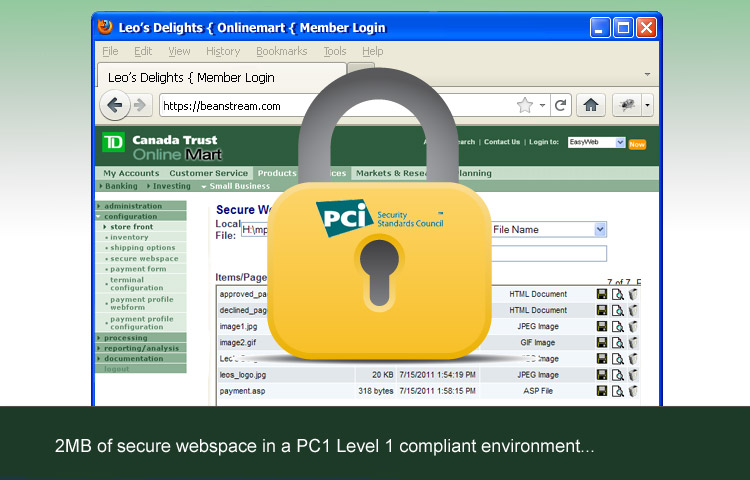Preview the leos_logo.jpg file
Image resolution: width=750 pixels, height=480 pixels.
pyautogui.click(x=618, y=375)
